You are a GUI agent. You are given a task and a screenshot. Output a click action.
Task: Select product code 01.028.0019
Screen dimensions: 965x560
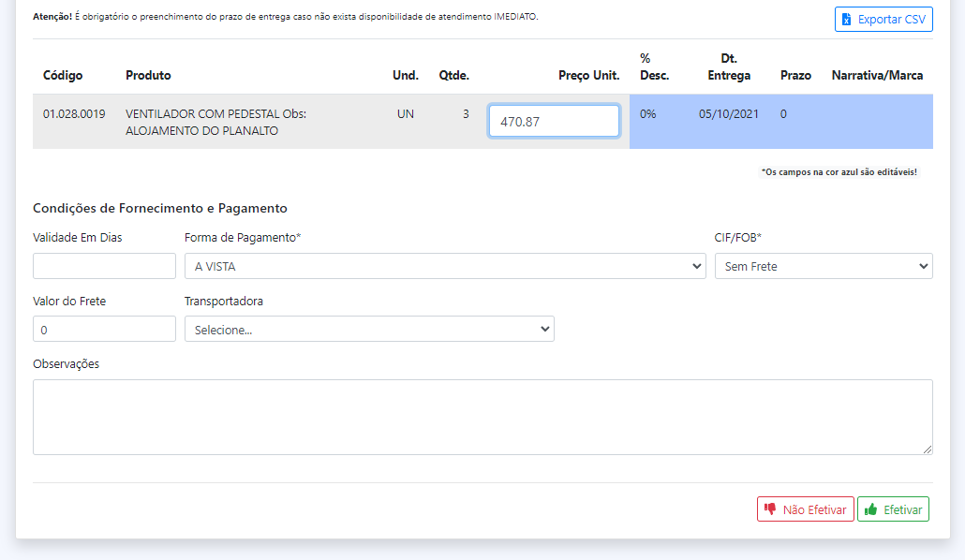point(74,114)
